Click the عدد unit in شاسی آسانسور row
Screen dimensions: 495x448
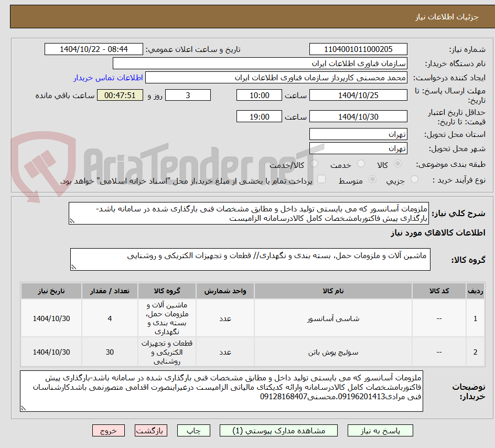tap(225, 318)
